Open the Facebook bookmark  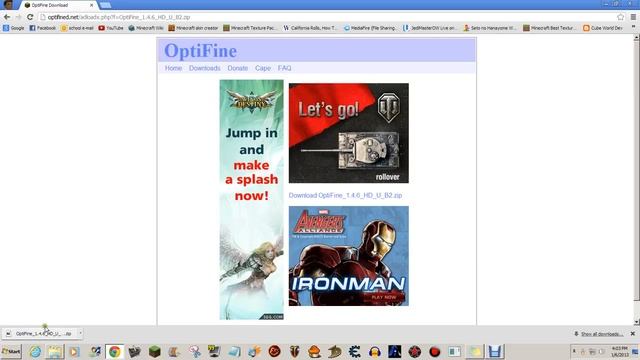click(x=42, y=28)
